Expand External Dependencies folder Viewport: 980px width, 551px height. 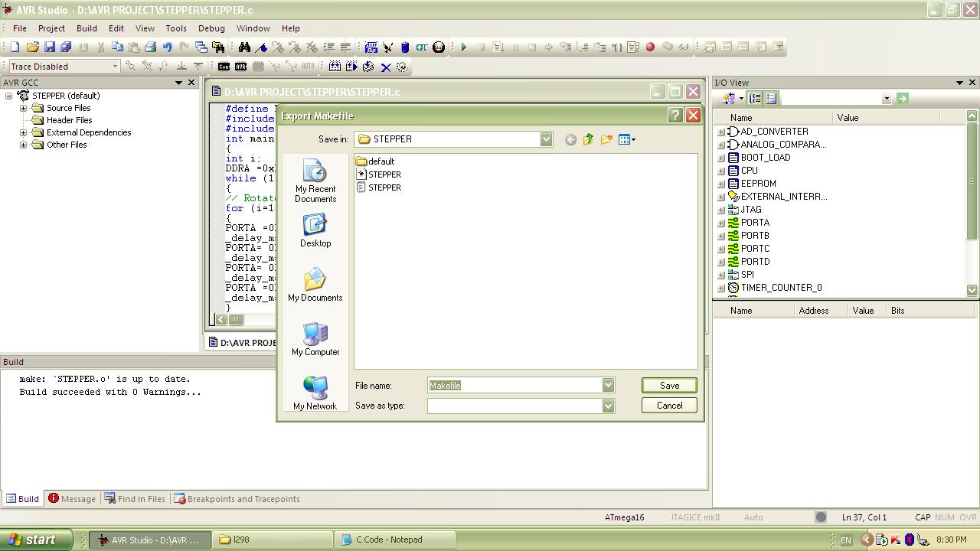click(x=23, y=132)
